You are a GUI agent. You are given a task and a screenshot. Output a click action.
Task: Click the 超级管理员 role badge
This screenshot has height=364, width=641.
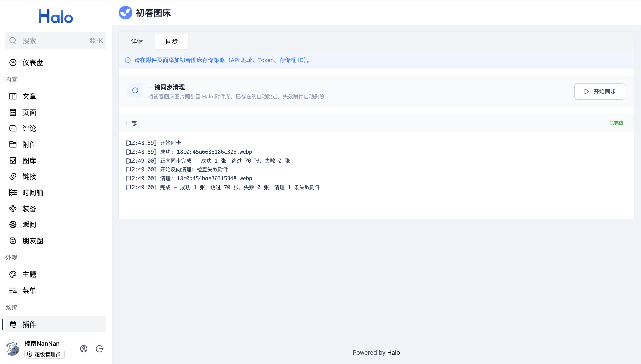coord(44,354)
